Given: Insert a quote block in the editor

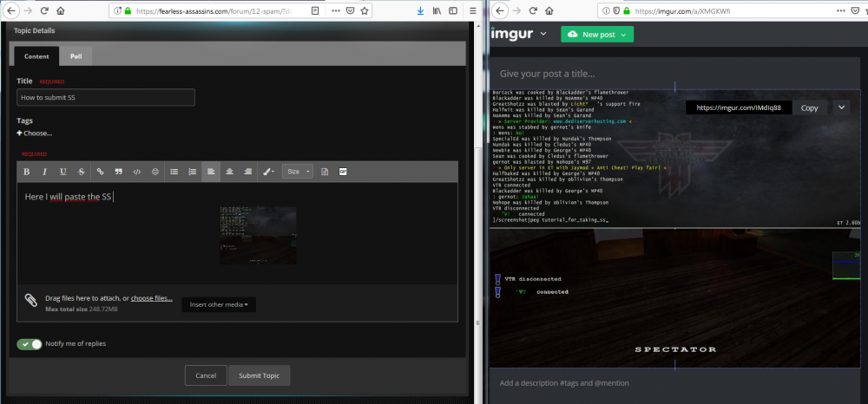Looking at the screenshot, I should [118, 172].
